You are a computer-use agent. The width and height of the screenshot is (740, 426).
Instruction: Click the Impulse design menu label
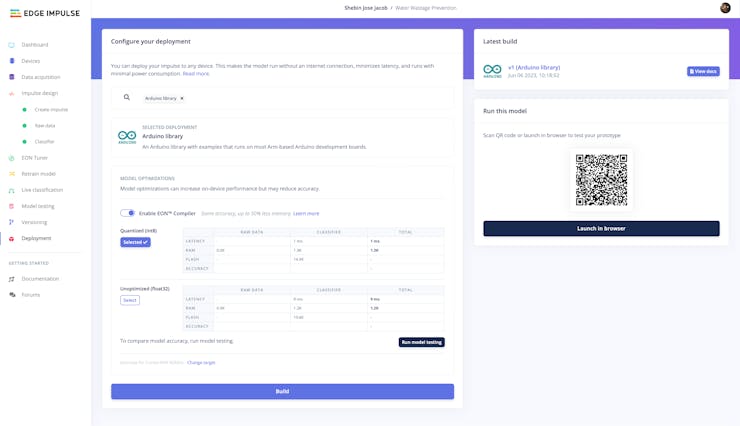point(40,93)
